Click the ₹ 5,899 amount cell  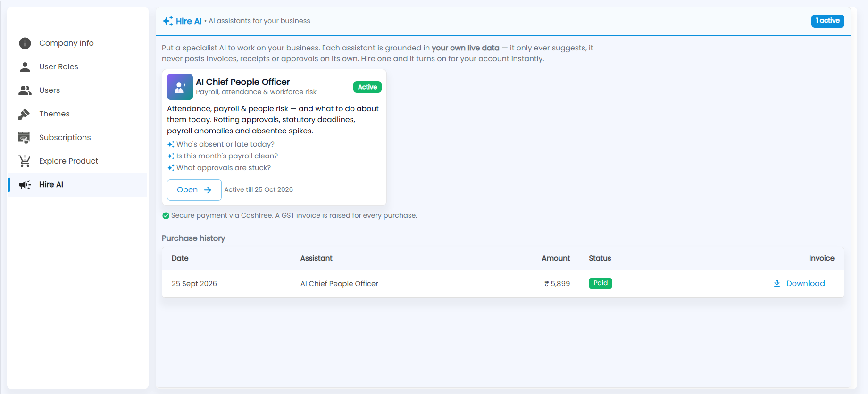557,284
